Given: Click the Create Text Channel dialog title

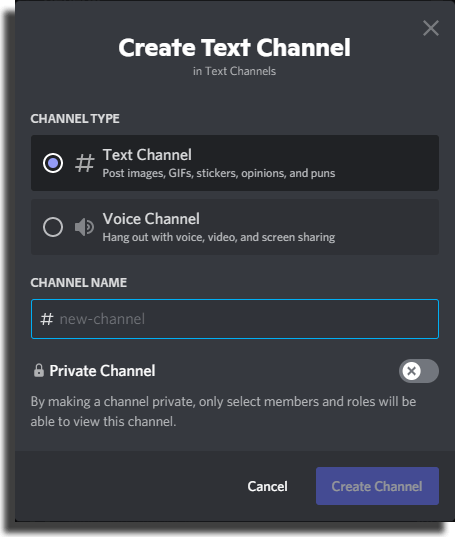Looking at the screenshot, I should coord(235,47).
